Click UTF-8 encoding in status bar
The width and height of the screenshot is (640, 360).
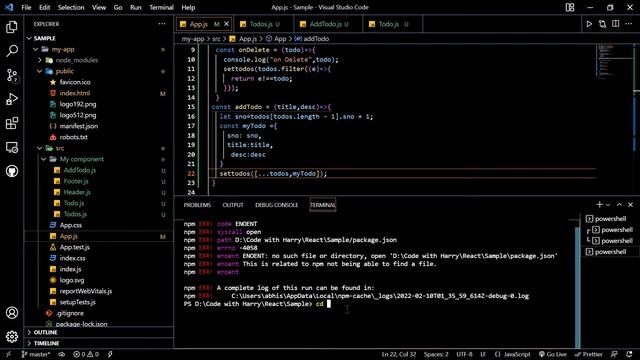tap(464, 354)
